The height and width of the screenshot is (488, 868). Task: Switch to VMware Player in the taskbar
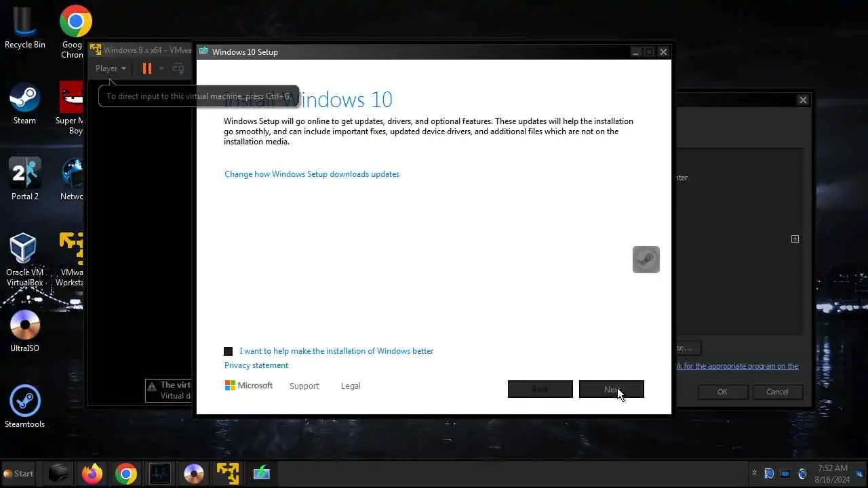tap(228, 473)
